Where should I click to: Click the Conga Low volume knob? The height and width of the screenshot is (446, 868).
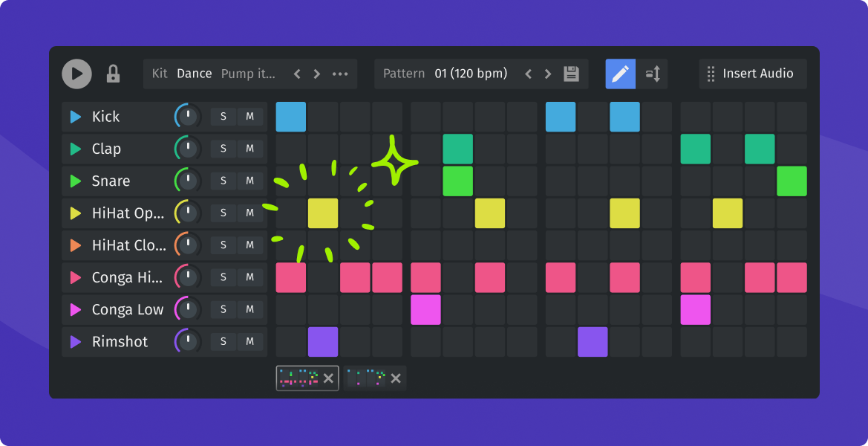point(188,310)
